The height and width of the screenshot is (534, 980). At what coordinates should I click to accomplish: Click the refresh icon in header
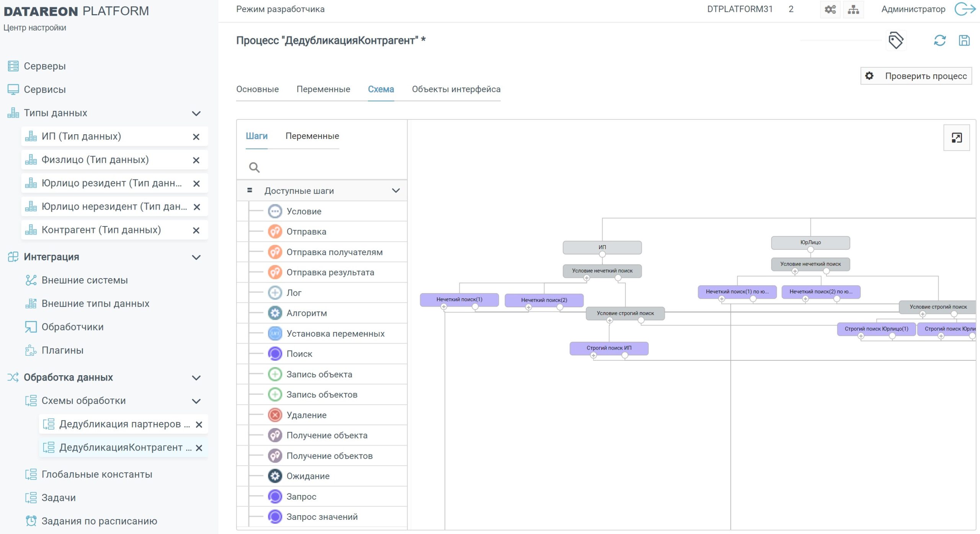tap(939, 41)
